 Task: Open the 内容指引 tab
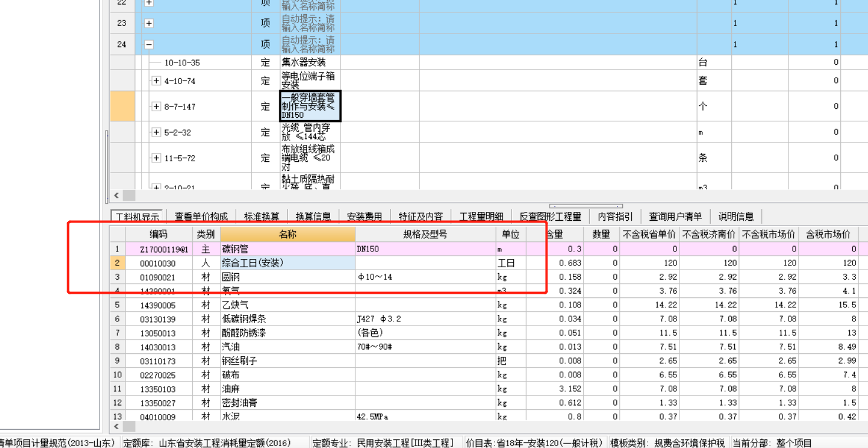click(615, 217)
